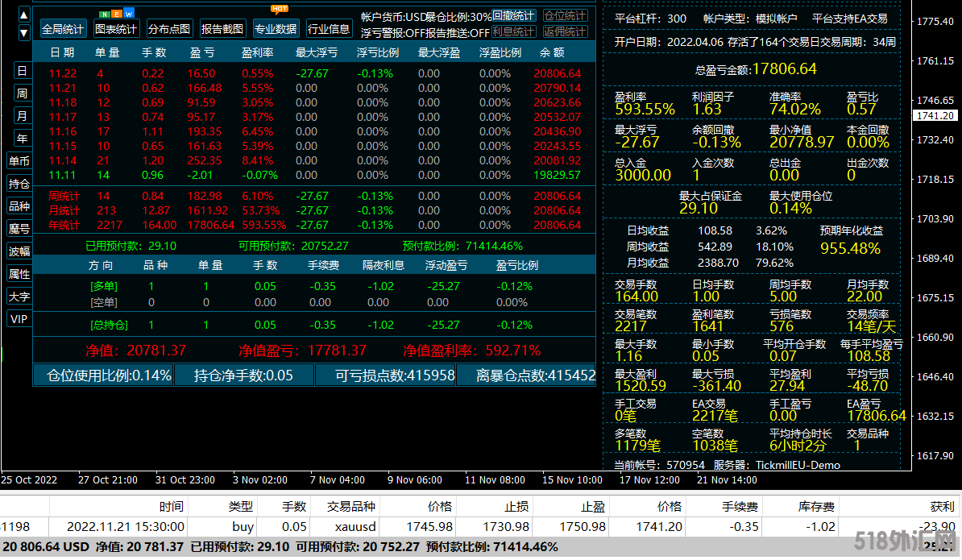Click the 获利 profit column header
Image resolution: width=962 pixels, height=560 pixels.
pos(941,507)
